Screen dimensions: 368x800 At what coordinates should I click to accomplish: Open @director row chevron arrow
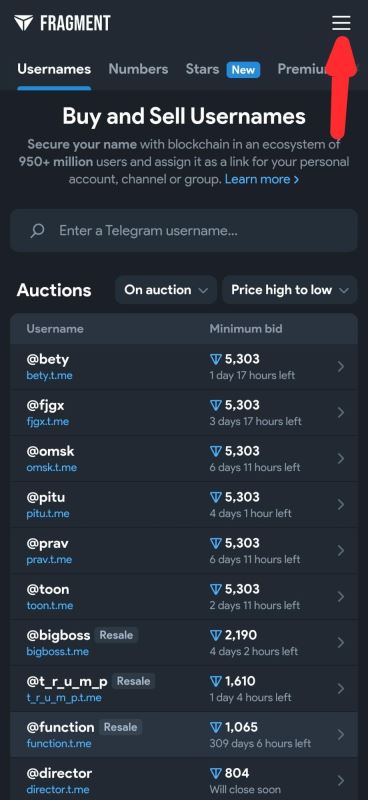[x=341, y=780]
